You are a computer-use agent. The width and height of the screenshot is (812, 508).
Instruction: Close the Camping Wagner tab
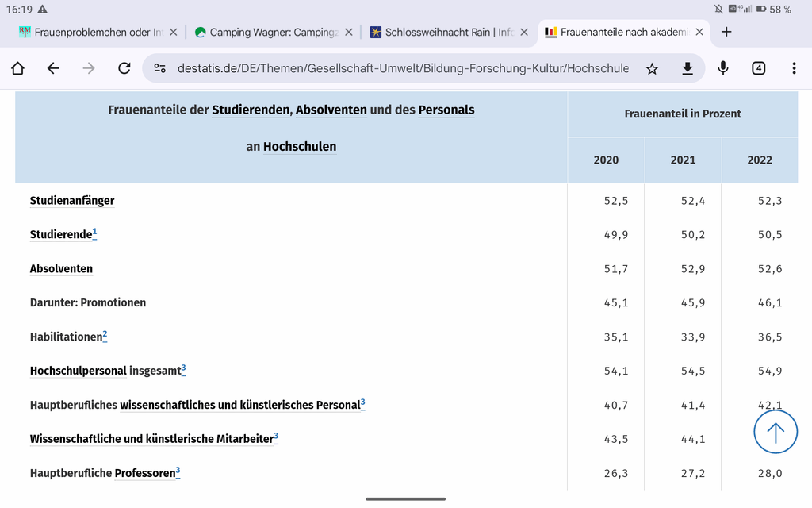point(349,32)
